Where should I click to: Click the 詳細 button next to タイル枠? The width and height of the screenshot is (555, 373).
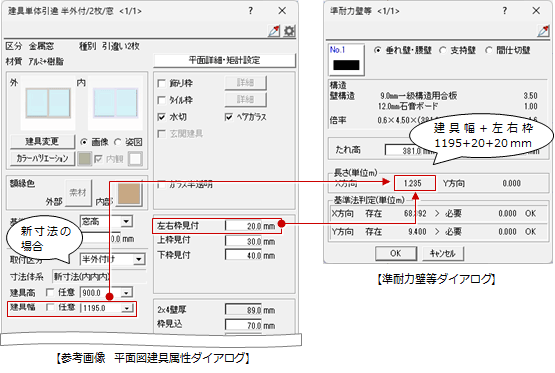point(245,99)
